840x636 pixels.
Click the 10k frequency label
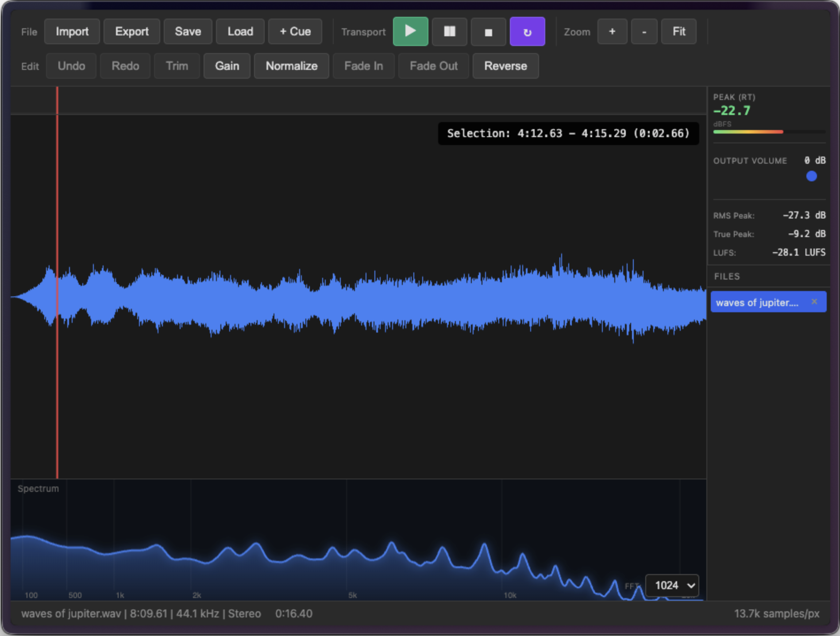pyautogui.click(x=510, y=595)
